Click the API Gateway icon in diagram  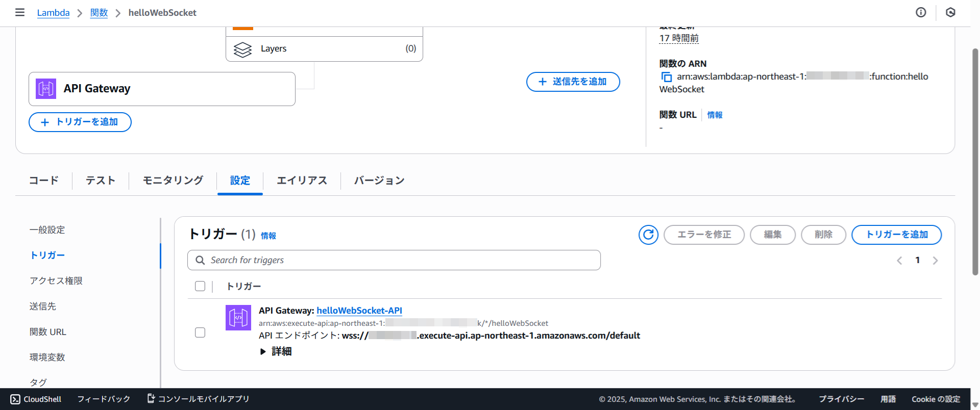(46, 89)
